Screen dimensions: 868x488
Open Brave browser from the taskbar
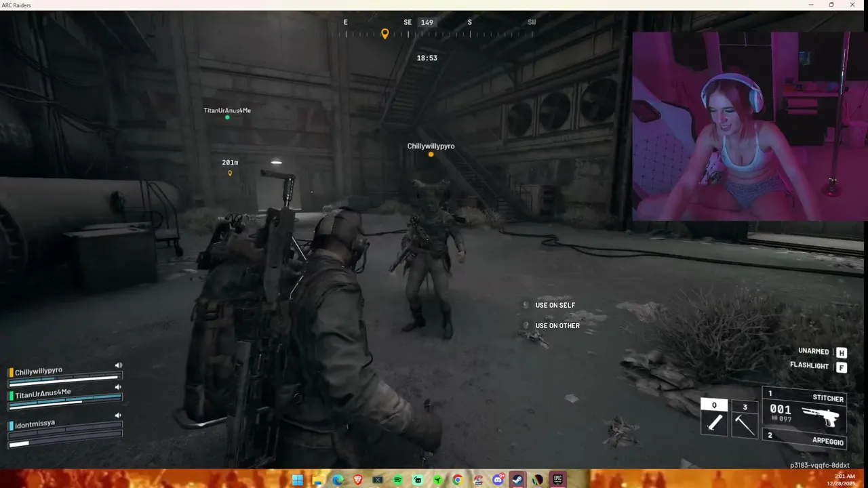[x=357, y=480]
